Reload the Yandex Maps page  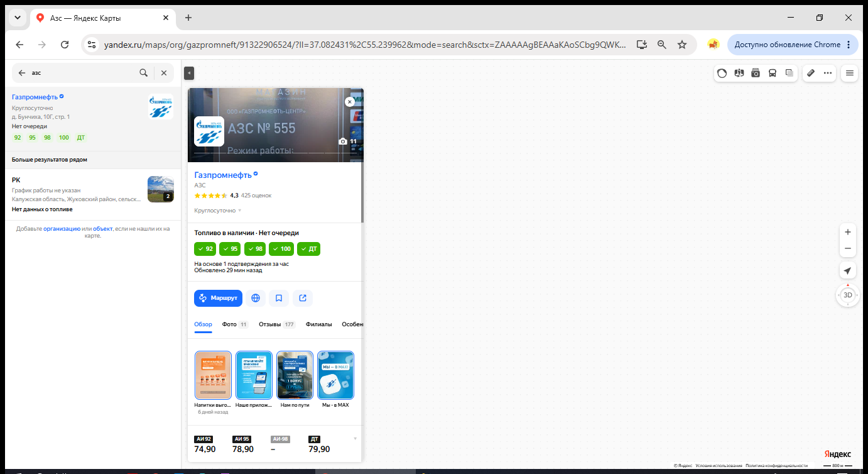point(65,45)
